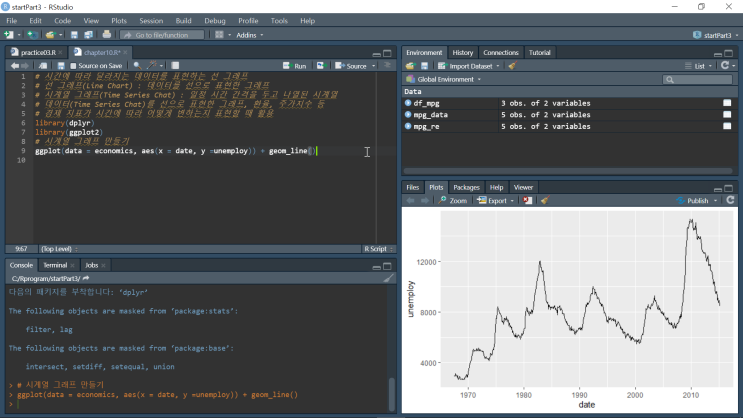Switch to the Packages tab
Screen dimensions: 743x418
(466, 187)
